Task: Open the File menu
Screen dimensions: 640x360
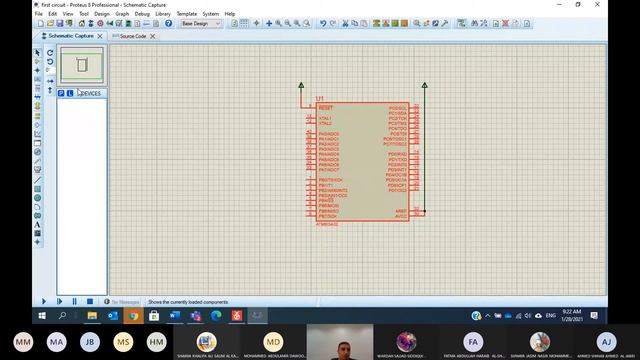Action: [39, 14]
